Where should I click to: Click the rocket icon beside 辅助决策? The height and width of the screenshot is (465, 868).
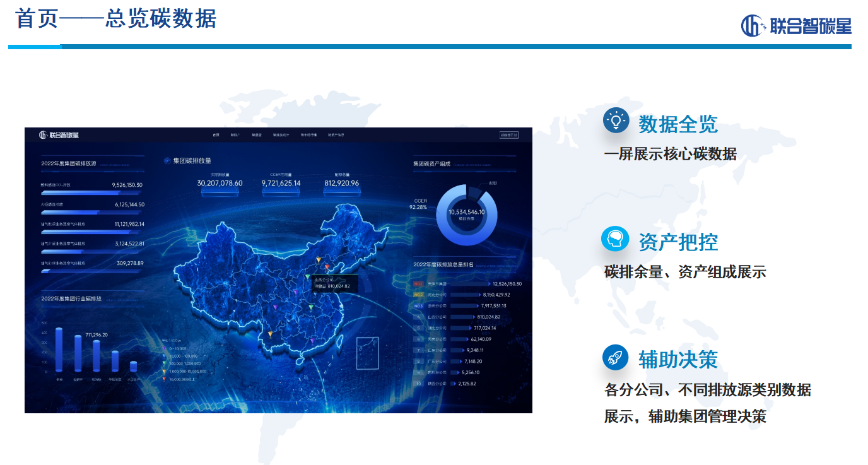pos(615,357)
